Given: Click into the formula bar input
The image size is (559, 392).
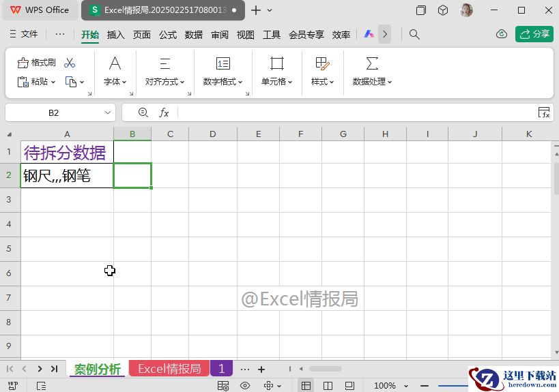Looking at the screenshot, I should (356, 113).
